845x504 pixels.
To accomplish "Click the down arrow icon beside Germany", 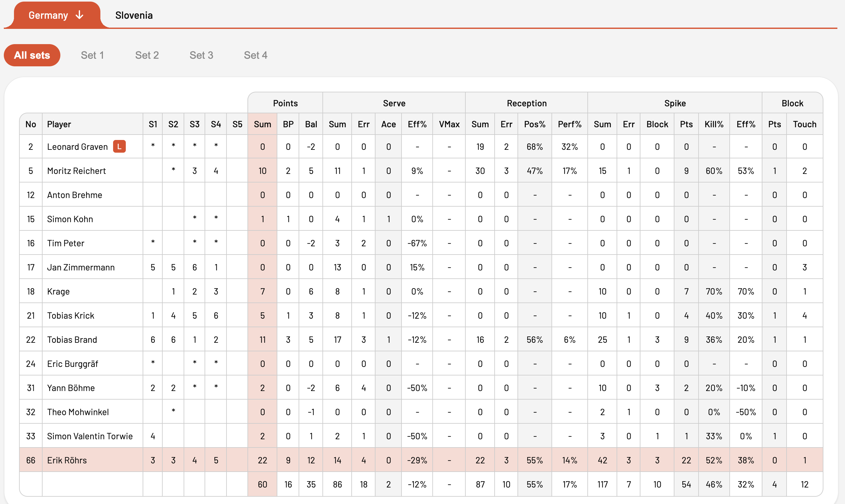I will point(79,15).
